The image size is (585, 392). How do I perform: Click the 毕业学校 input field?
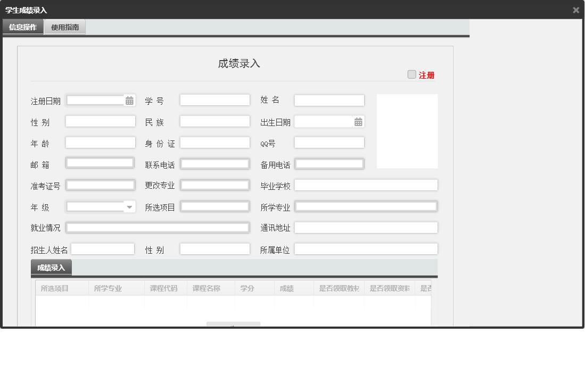[366, 185]
